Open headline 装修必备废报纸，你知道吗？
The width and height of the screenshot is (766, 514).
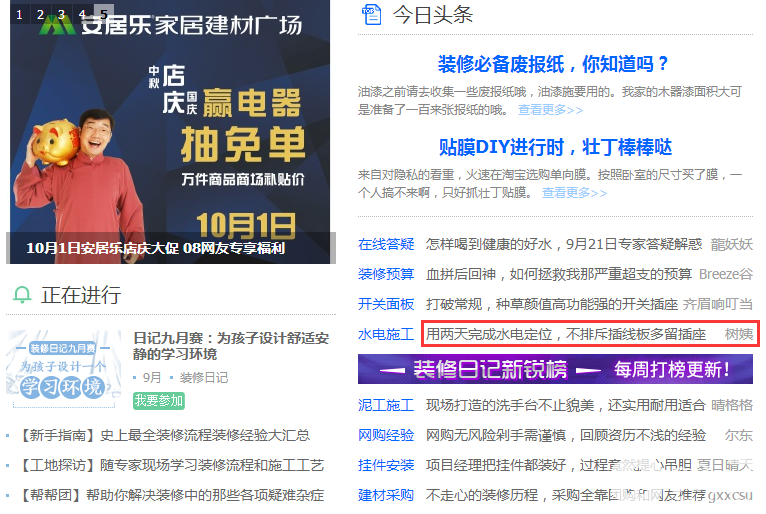tap(553, 64)
